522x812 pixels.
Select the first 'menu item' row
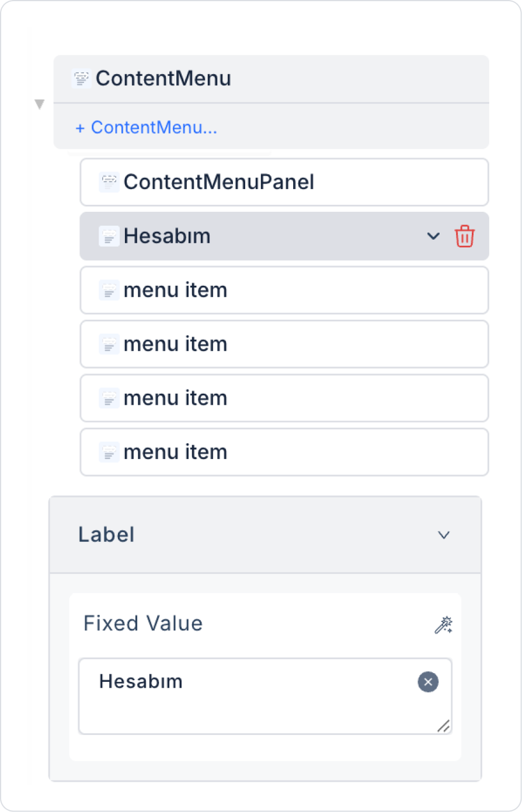coord(284,290)
